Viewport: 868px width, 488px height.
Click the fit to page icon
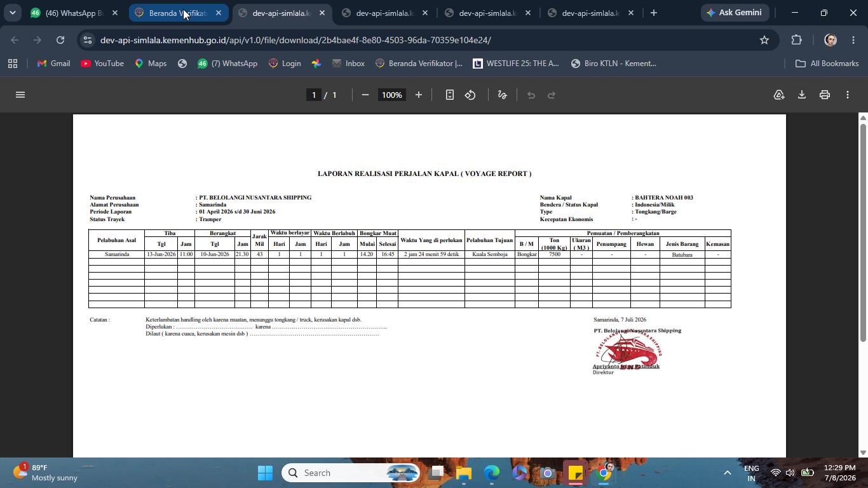point(450,95)
